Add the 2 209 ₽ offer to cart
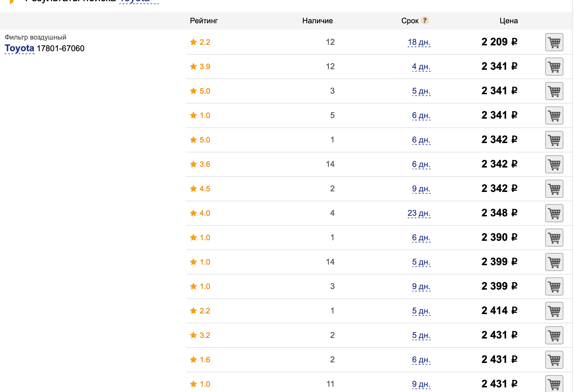 click(x=554, y=42)
